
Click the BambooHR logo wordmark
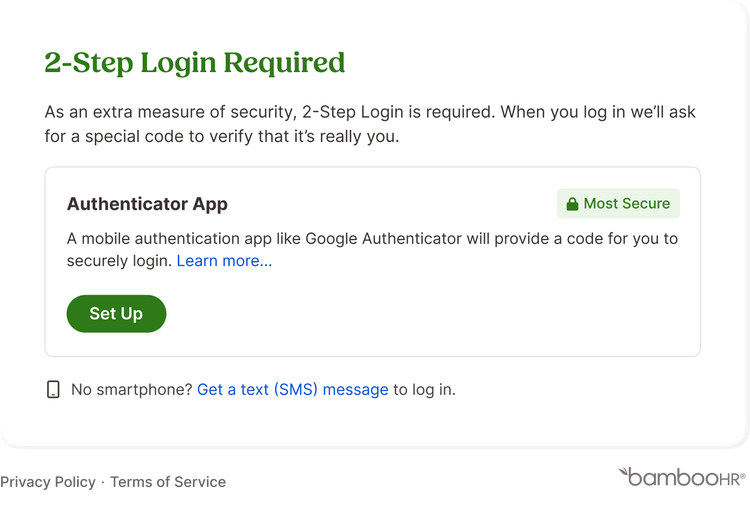click(682, 477)
